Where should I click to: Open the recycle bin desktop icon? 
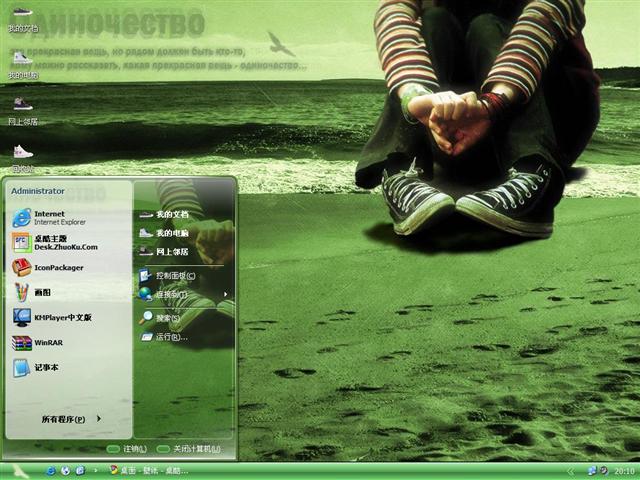click(23, 158)
